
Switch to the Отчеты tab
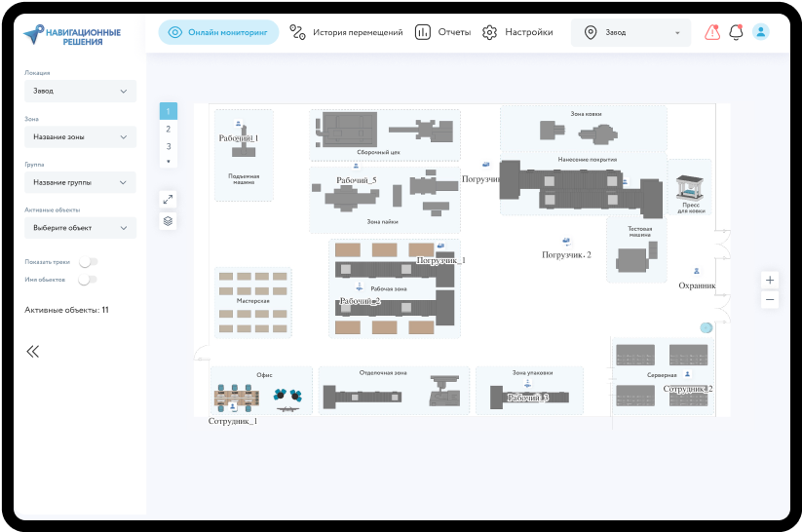443,32
